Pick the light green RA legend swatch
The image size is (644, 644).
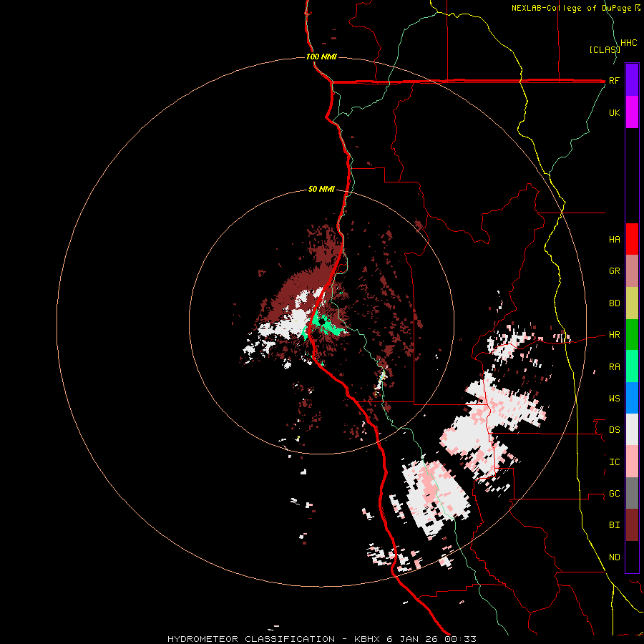pos(632,366)
